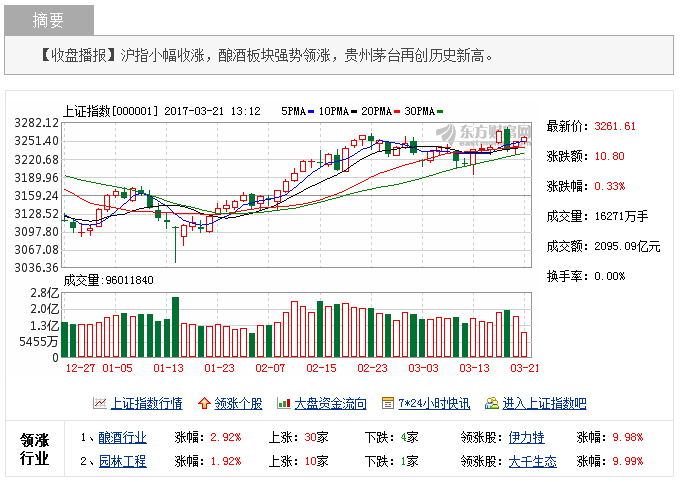Click the 10PMA legend label
The image size is (682, 482).
tap(334, 111)
